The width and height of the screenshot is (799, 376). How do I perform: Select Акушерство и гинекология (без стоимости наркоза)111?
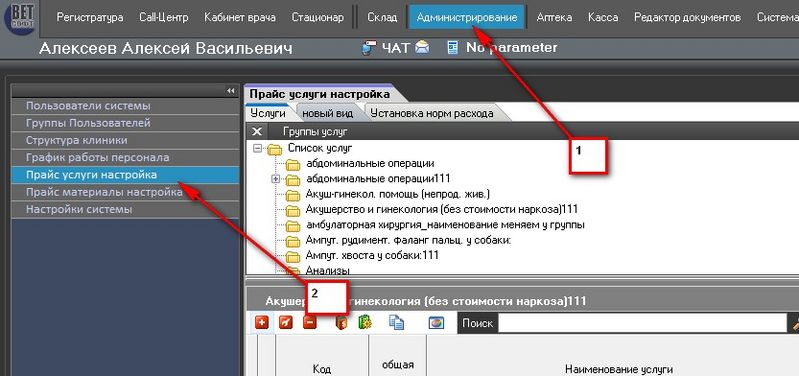[x=442, y=209]
